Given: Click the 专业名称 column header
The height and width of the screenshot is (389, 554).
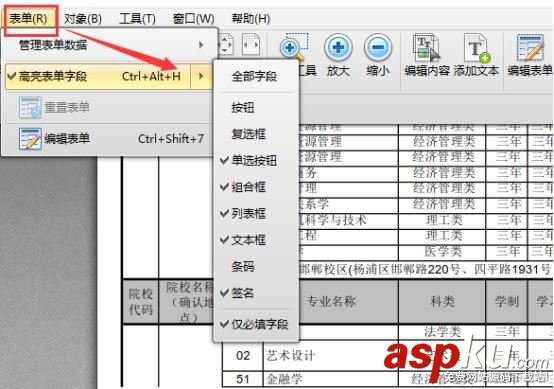Looking at the screenshot, I should coord(331,301).
